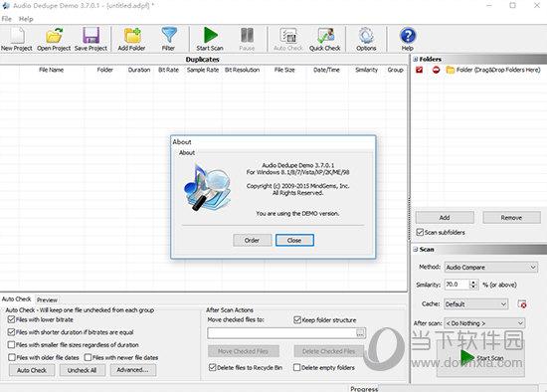The image size is (547, 392).
Task: Enable Files with older file dates
Action: point(12,357)
